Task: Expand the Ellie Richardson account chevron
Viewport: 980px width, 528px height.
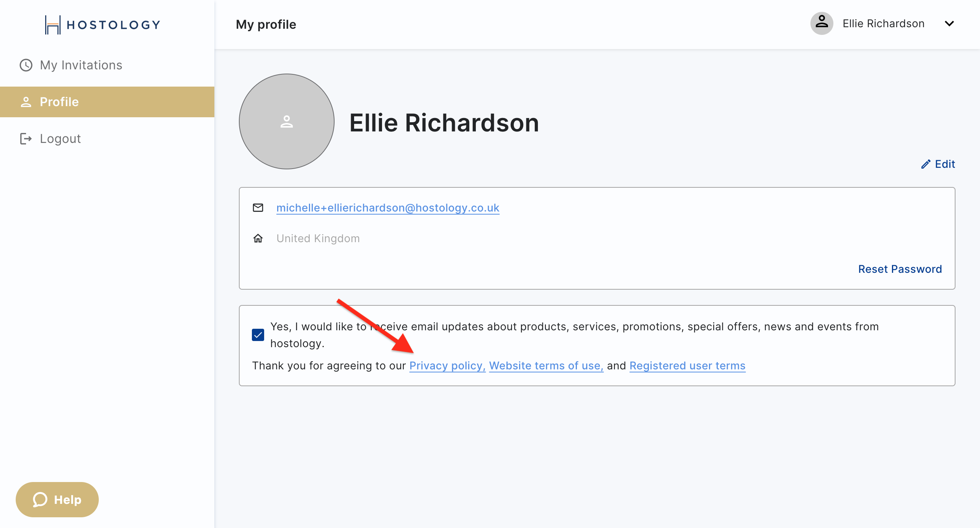Action: point(949,24)
